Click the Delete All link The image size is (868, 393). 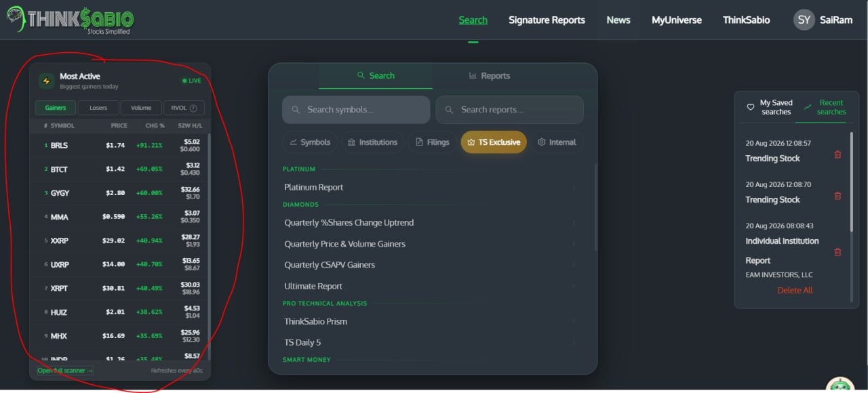click(x=795, y=290)
